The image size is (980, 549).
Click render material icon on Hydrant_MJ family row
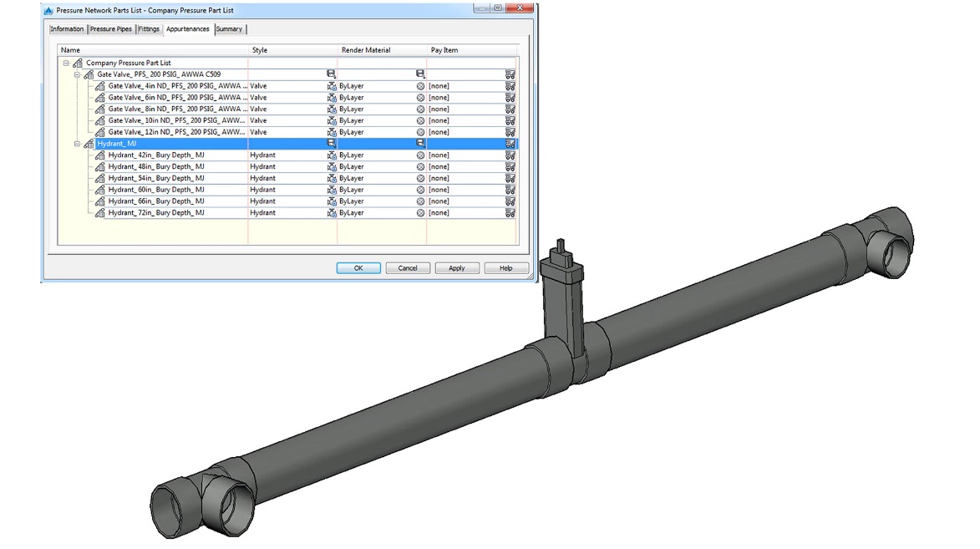click(420, 144)
